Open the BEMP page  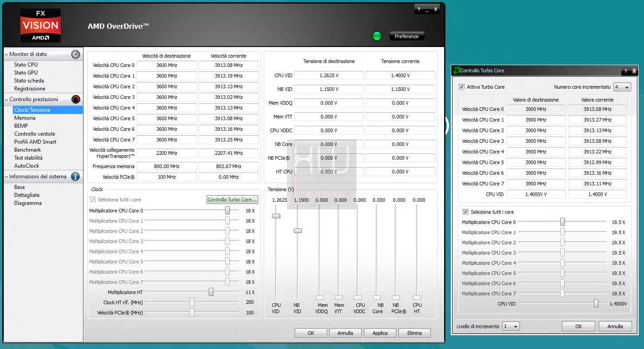21,126
